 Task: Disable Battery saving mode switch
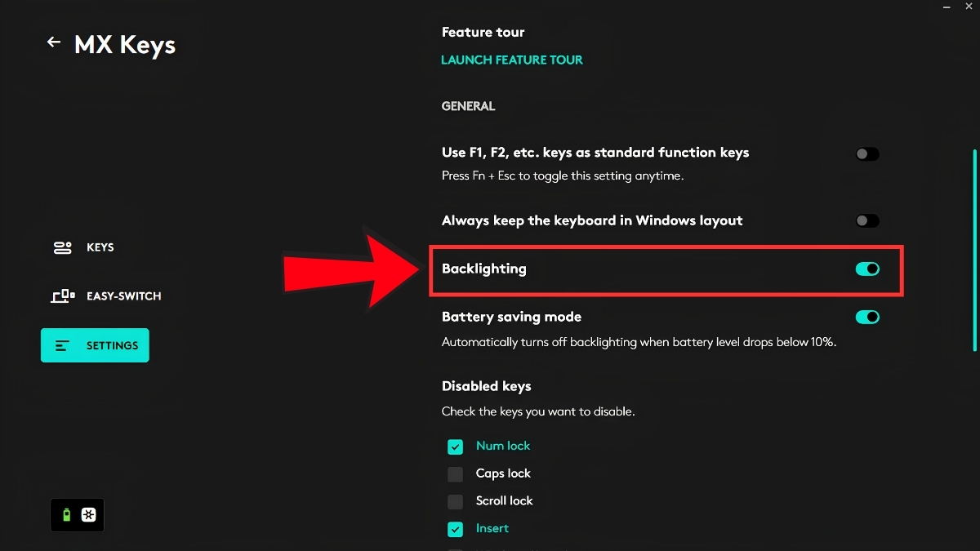[867, 317]
